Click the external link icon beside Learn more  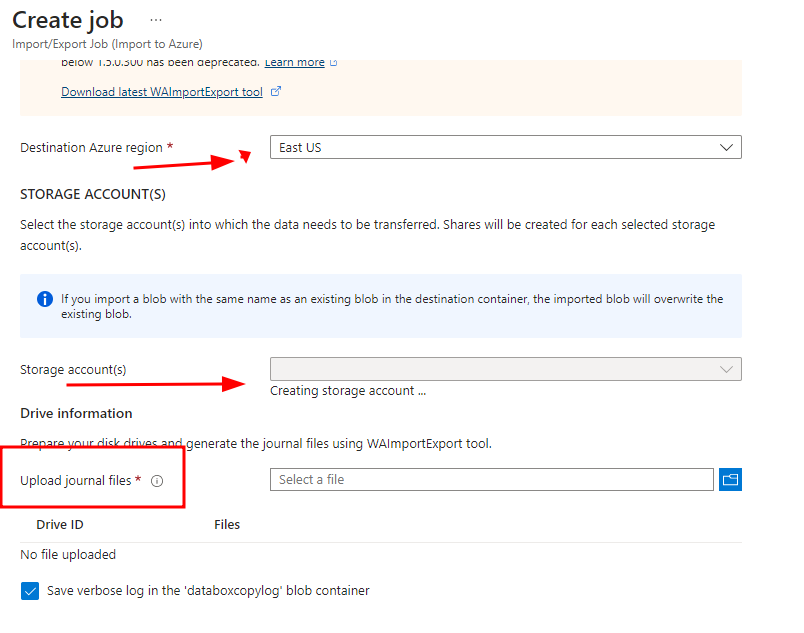click(333, 62)
